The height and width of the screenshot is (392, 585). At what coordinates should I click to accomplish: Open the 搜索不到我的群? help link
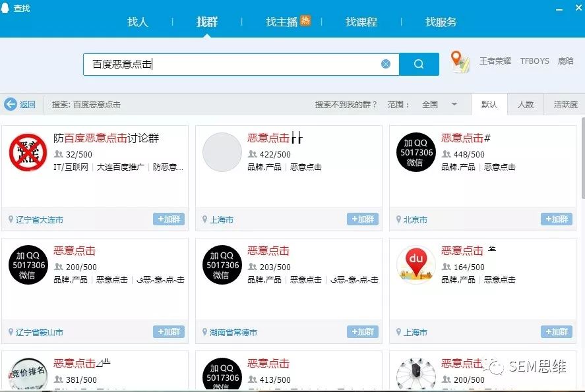pos(346,104)
